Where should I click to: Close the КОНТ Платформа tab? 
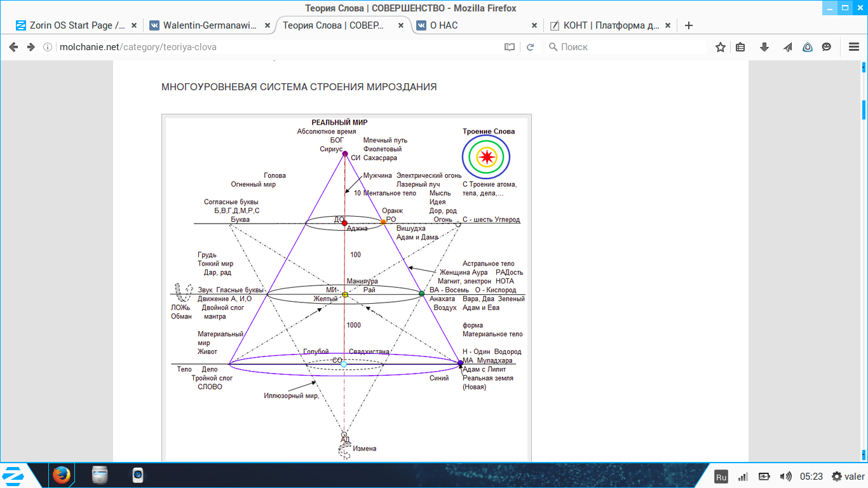(x=668, y=25)
